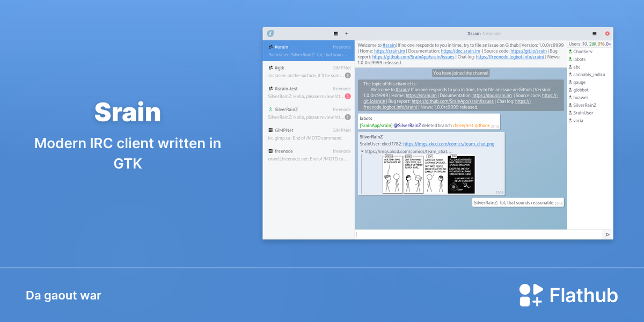Select globbot in the user list

coord(581,90)
